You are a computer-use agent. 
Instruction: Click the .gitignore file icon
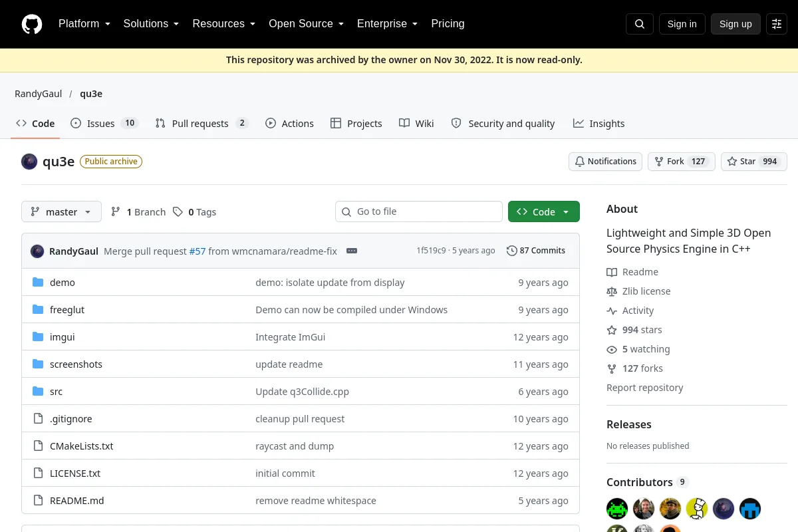tap(38, 419)
